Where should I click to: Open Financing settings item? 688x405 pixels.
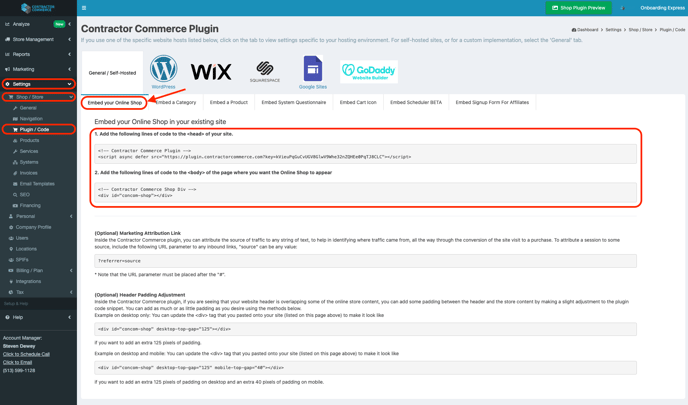coord(30,205)
